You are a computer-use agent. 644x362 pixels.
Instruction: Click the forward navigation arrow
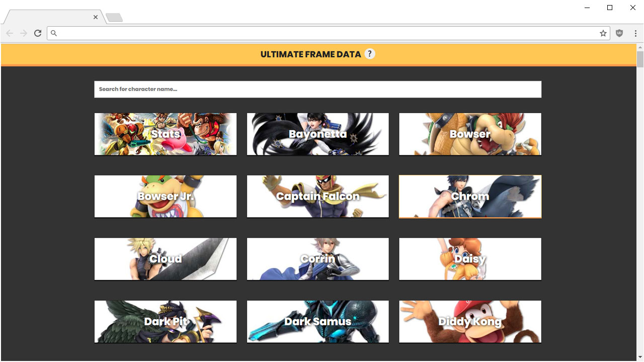pos(24,33)
